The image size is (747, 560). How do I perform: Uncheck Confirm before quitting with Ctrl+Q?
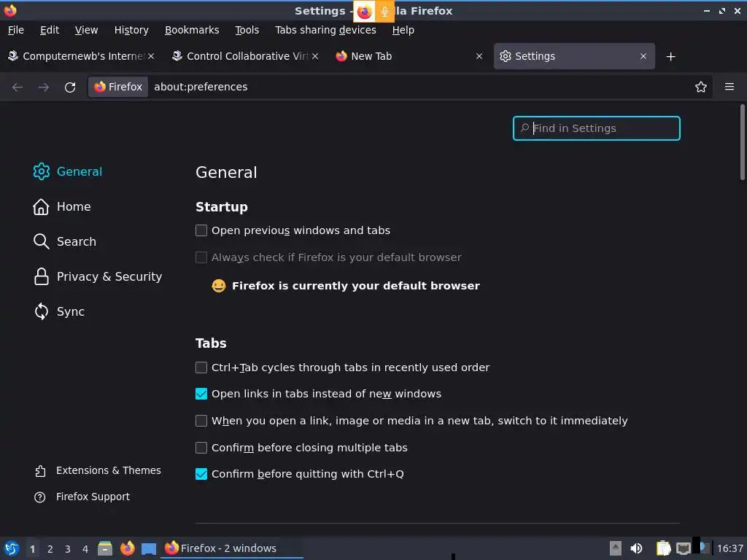tap(201, 474)
